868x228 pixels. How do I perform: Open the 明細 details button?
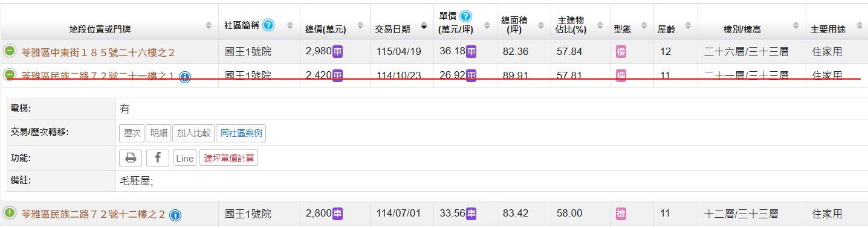coord(158,133)
